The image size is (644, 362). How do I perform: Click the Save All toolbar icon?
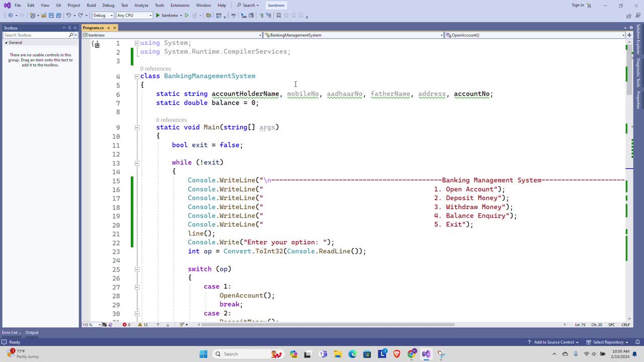tap(59, 16)
